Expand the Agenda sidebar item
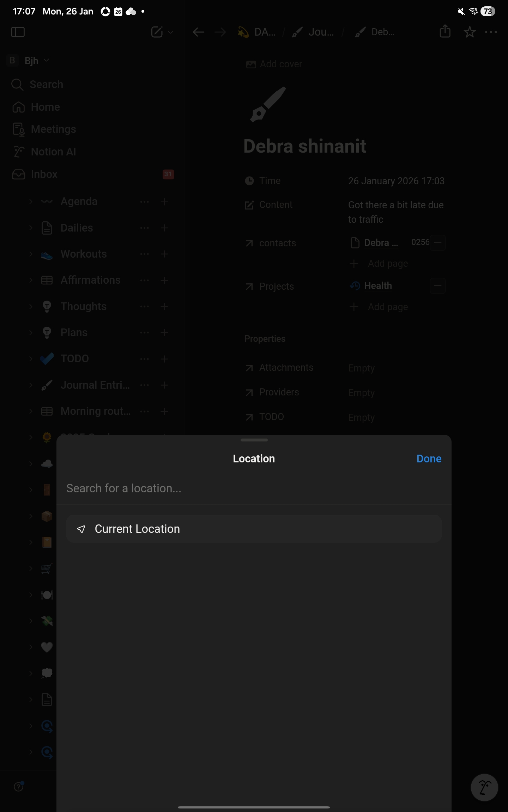This screenshot has height=812, width=508. (x=31, y=202)
